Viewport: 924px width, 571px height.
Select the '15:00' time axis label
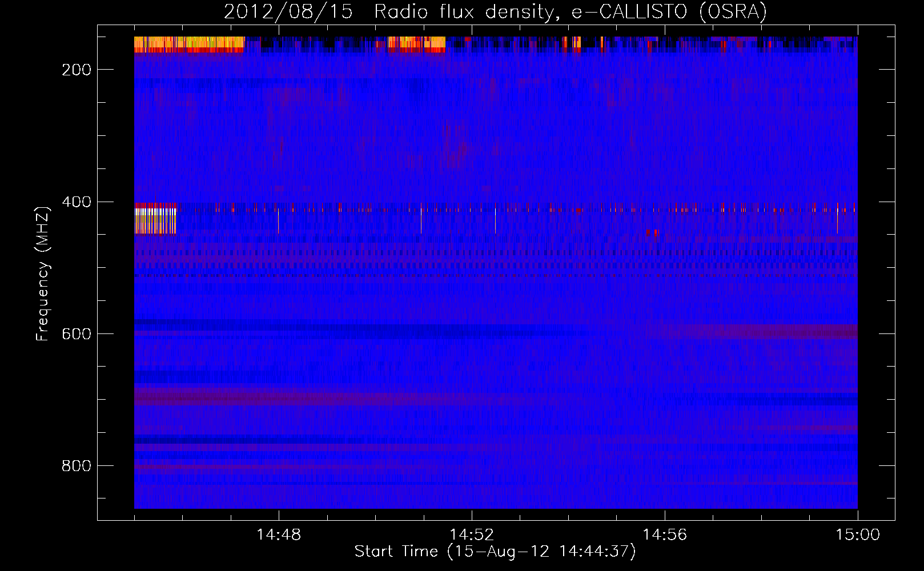coord(858,535)
